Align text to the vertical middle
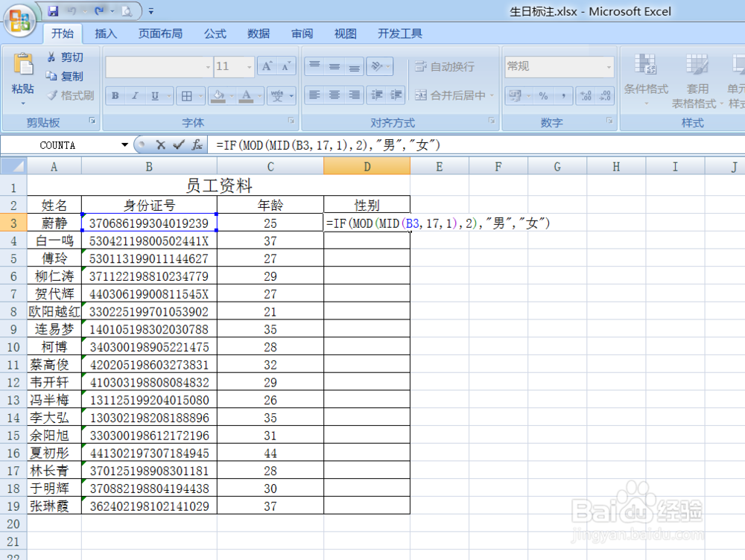The height and width of the screenshot is (560, 745). (335, 66)
